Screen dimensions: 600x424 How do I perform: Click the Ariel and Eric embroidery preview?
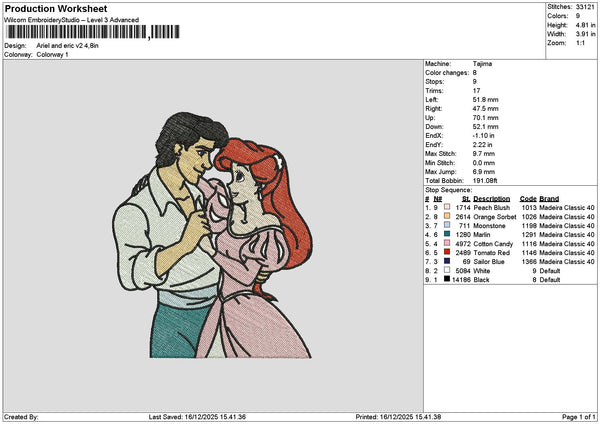click(214, 235)
